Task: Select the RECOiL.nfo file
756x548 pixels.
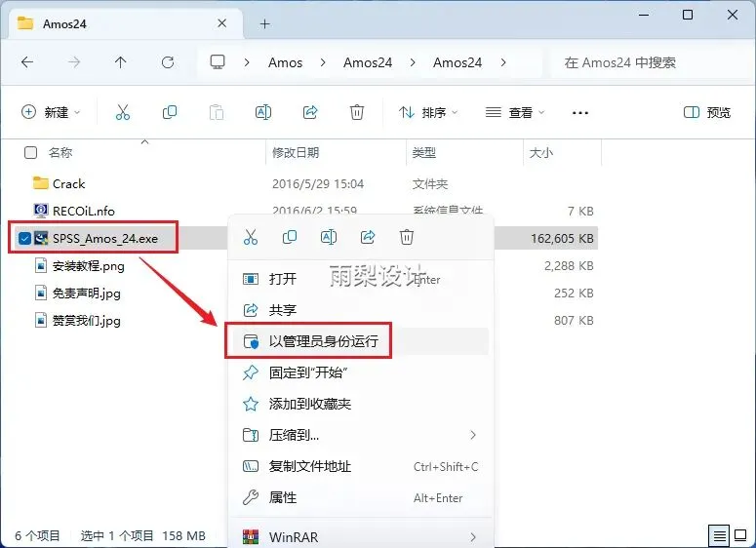Action: pos(84,211)
